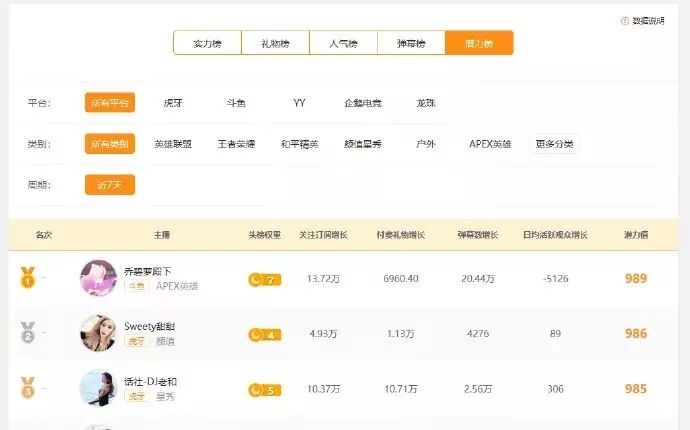Viewport: 690px width, 430px height.
Task: Filter by 王者荣耀 category
Action: [236, 144]
